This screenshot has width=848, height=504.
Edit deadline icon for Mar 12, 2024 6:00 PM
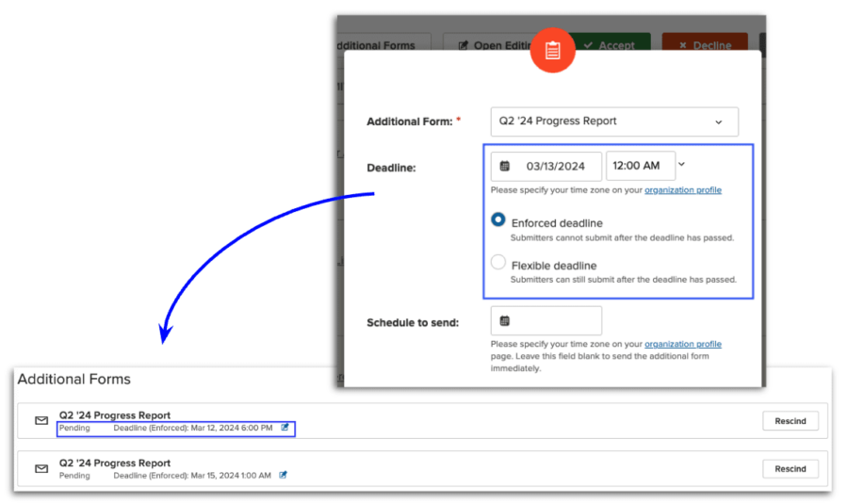pyautogui.click(x=285, y=427)
